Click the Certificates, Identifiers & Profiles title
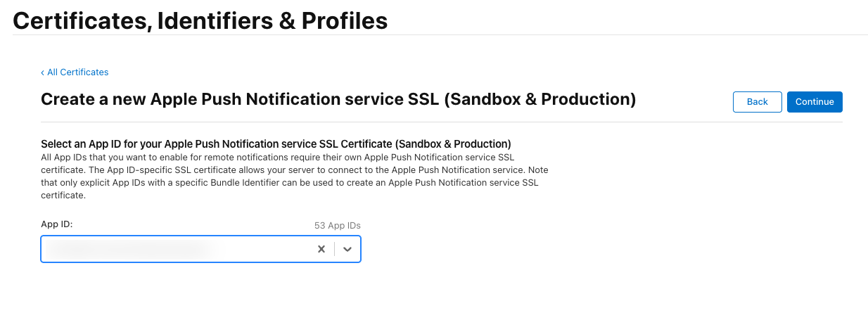Screen dimensions: 868x313 [x=200, y=20]
